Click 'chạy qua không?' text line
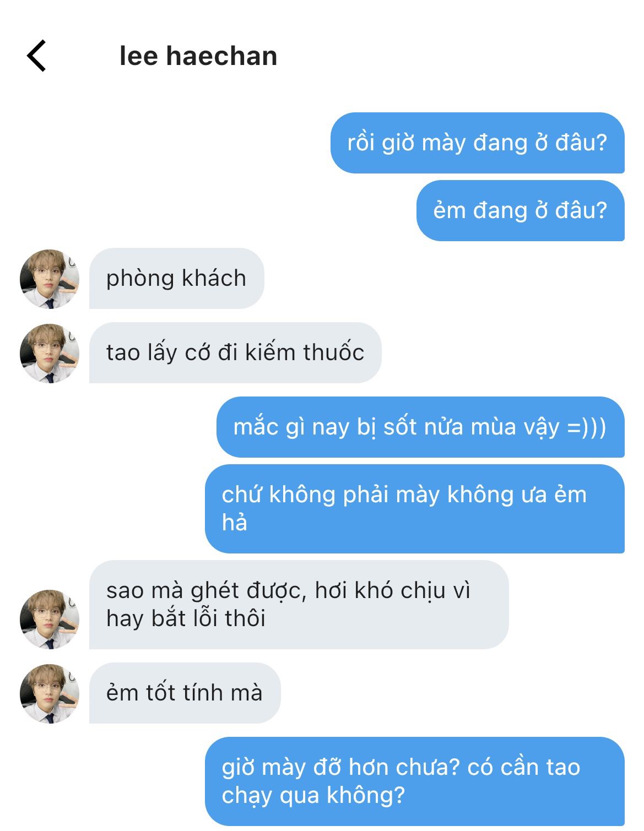Image resolution: width=644 pixels, height=831 pixels. click(313, 795)
